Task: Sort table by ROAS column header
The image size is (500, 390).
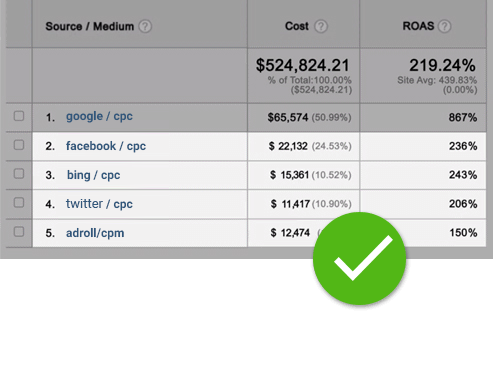Action: coord(418,26)
